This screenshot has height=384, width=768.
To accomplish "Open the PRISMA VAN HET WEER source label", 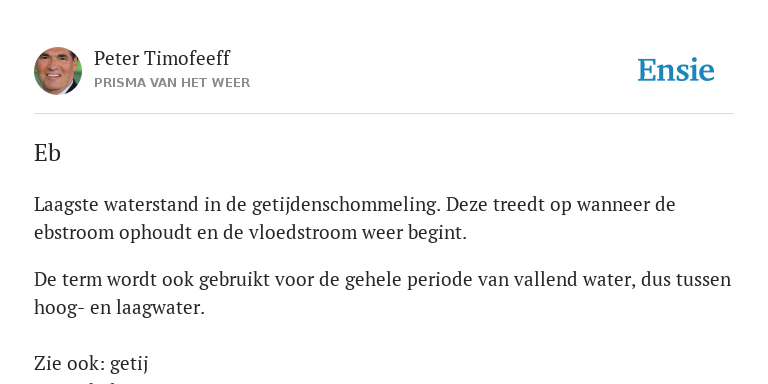I will click(x=172, y=83).
